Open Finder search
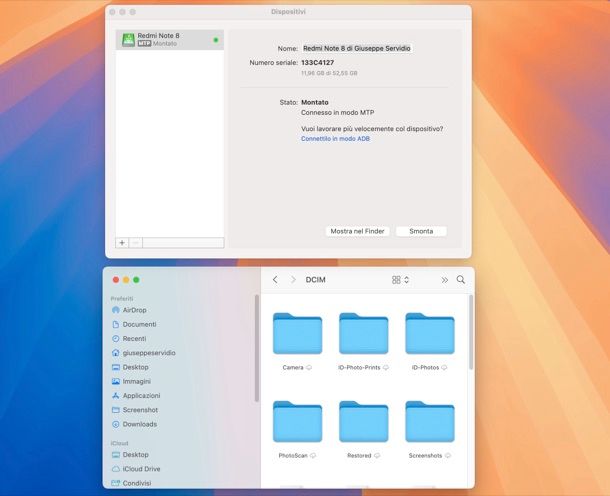The image size is (610, 496). 461,280
